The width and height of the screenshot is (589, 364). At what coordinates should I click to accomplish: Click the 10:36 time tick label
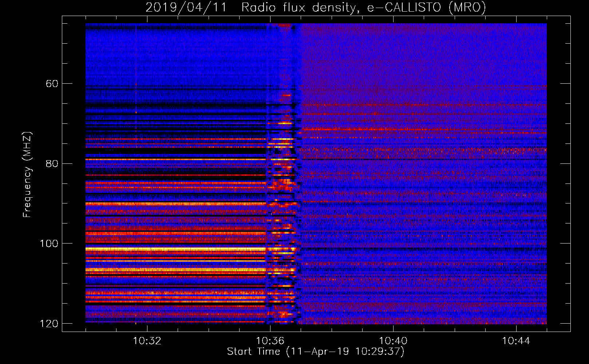(270, 341)
